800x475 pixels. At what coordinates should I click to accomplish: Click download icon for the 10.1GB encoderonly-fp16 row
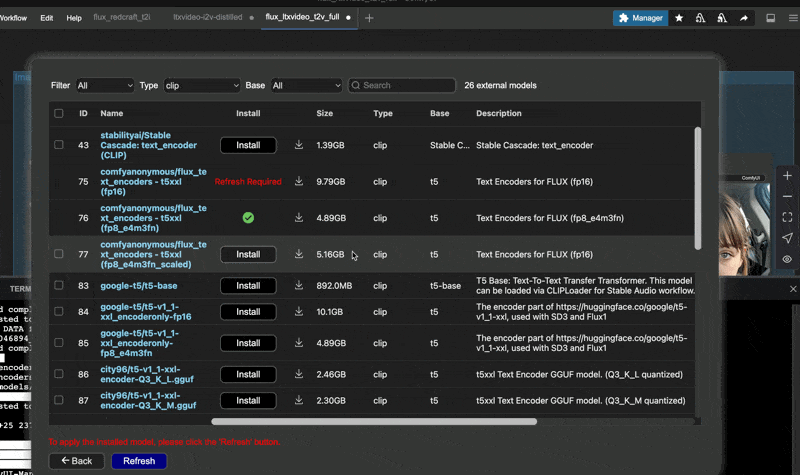299,311
